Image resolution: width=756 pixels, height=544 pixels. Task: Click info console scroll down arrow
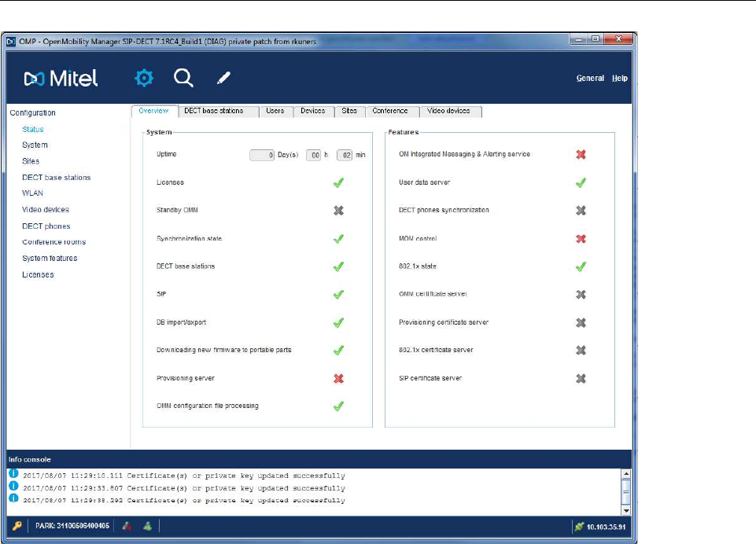pyautogui.click(x=626, y=510)
